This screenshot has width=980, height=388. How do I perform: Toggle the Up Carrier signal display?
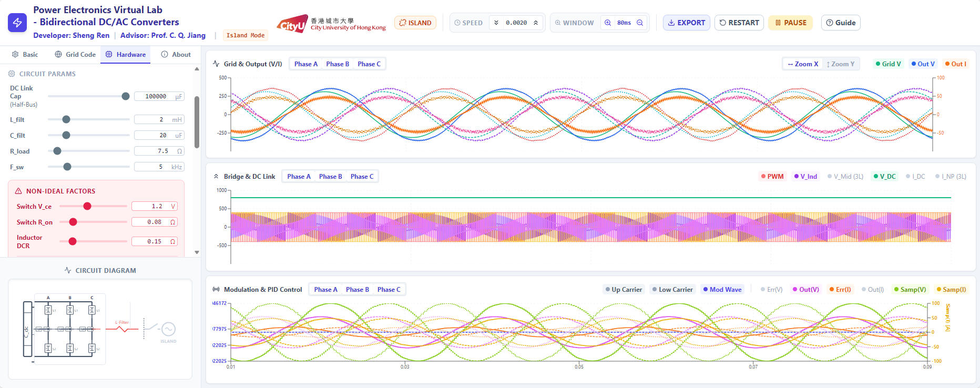624,290
